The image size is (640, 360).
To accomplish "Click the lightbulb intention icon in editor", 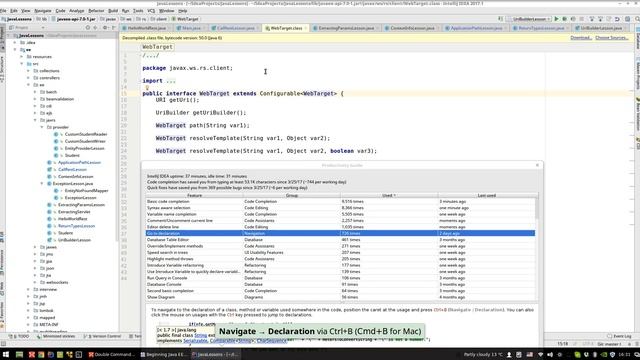I will click(x=147, y=87).
